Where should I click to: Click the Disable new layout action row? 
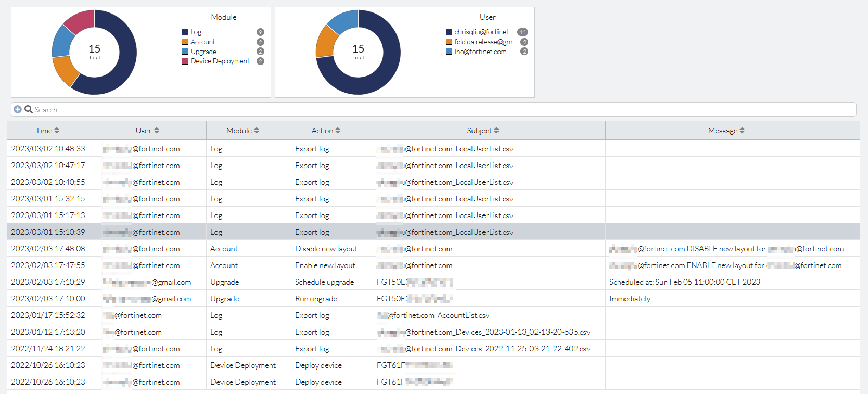pos(326,249)
